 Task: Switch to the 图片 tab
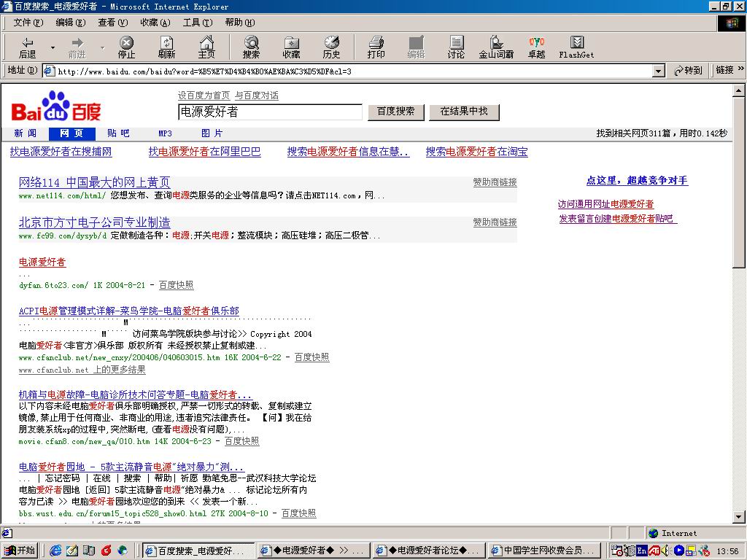click(x=212, y=133)
